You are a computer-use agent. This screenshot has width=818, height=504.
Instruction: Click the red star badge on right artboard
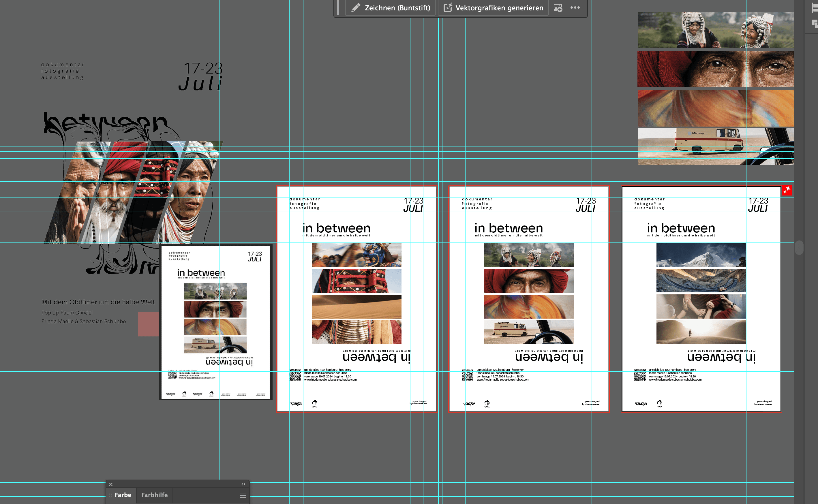787,190
